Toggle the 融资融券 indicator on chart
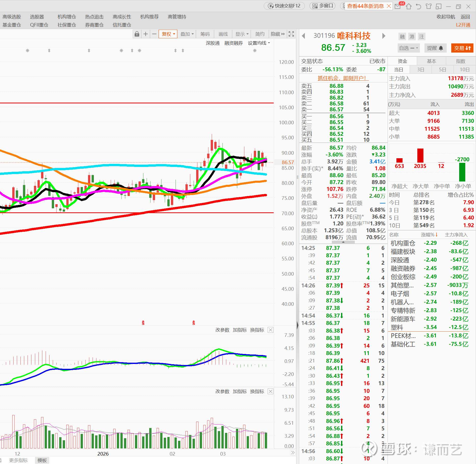The width and height of the screenshot is (476, 464). [233, 43]
